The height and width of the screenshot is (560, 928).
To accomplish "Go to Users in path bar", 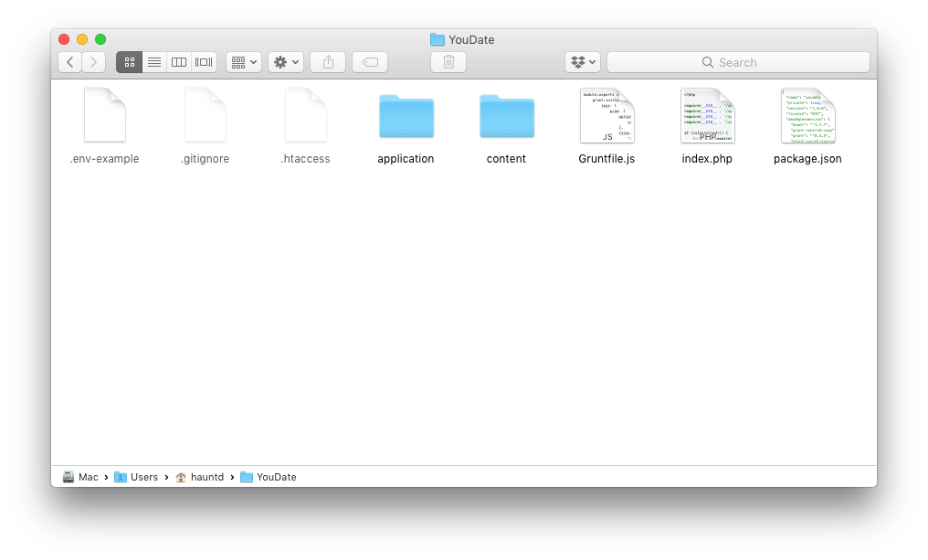I will point(143,477).
